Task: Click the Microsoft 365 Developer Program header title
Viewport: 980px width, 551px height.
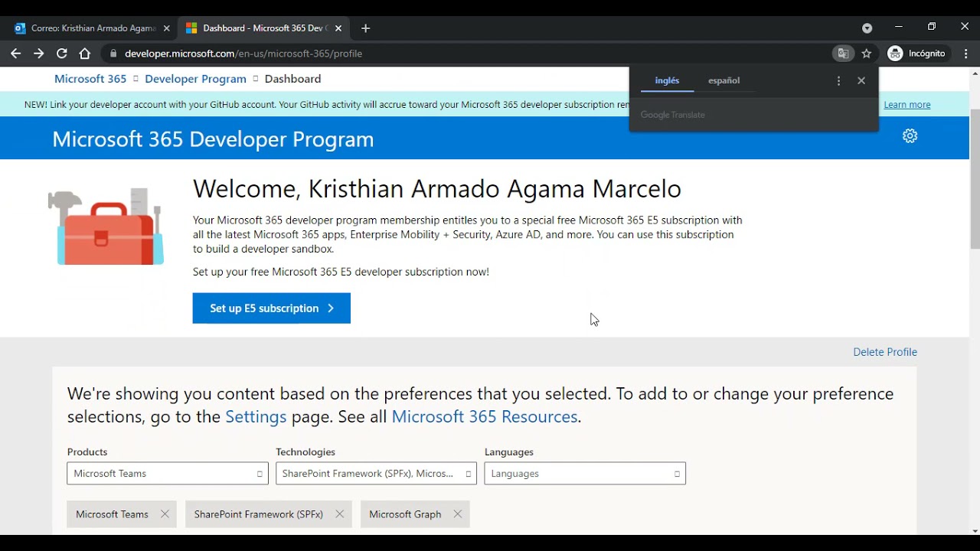Action: pos(213,139)
